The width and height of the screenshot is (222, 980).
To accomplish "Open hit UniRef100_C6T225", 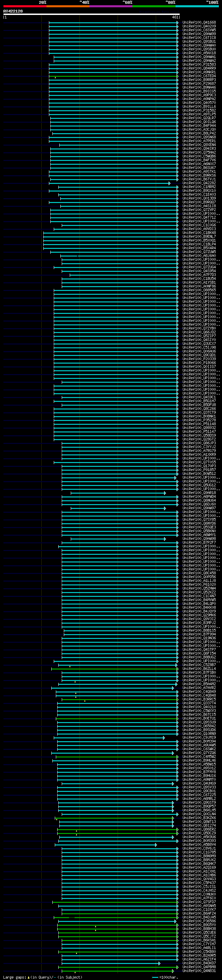I will click(x=199, y=795).
